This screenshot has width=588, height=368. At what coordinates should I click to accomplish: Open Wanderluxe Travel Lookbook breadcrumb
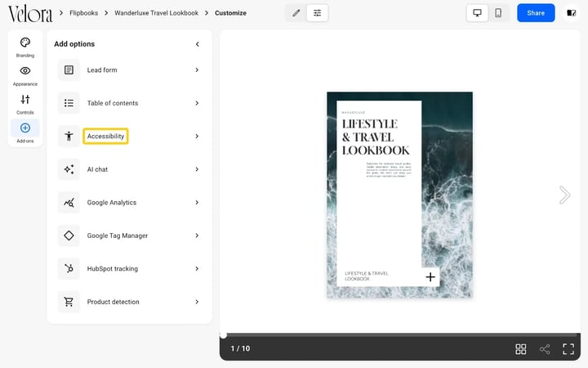click(156, 13)
